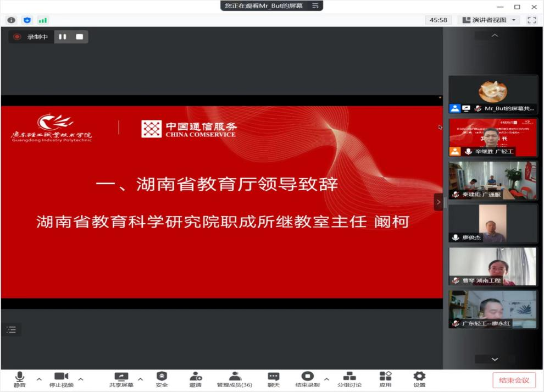The width and height of the screenshot is (544, 392).
Task: Toggle 停止视频 camera button
Action: pos(61,379)
